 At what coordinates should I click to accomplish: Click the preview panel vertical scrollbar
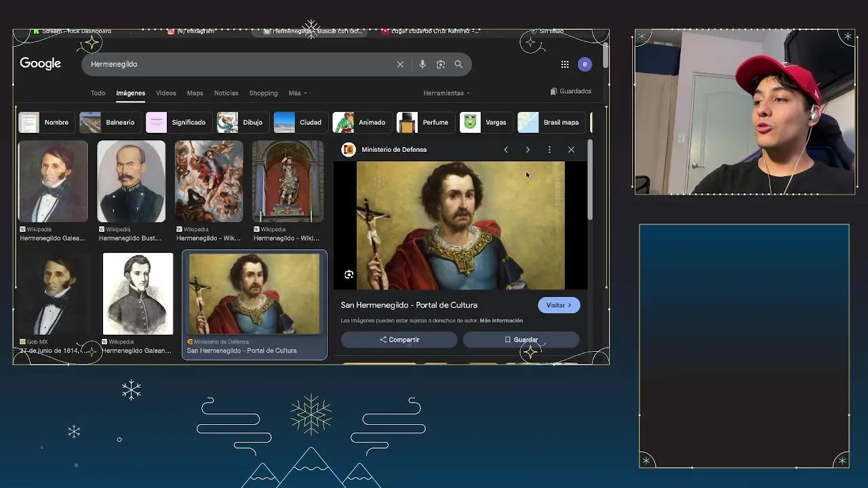click(590, 180)
